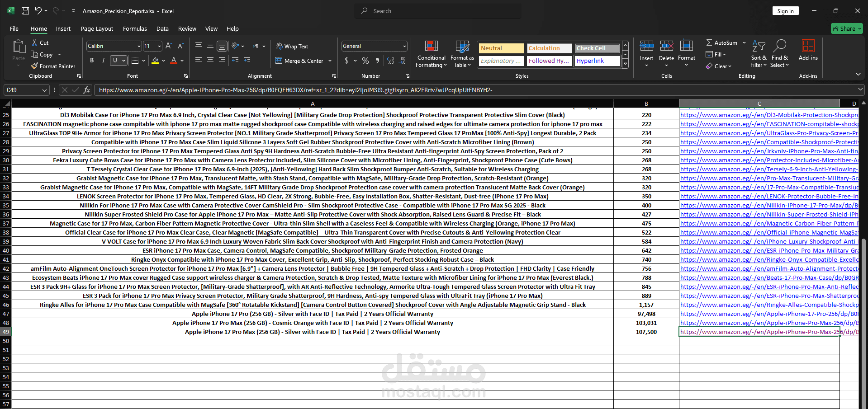Screen dimensions: 868x409
Task: Align text to the right
Action: click(222, 60)
